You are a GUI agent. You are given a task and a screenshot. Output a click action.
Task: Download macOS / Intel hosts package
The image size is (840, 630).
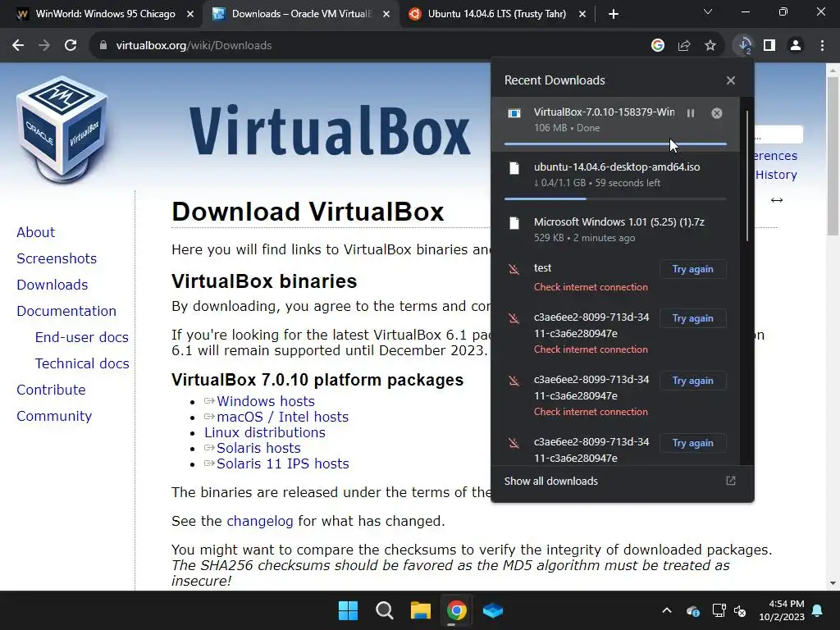click(282, 417)
